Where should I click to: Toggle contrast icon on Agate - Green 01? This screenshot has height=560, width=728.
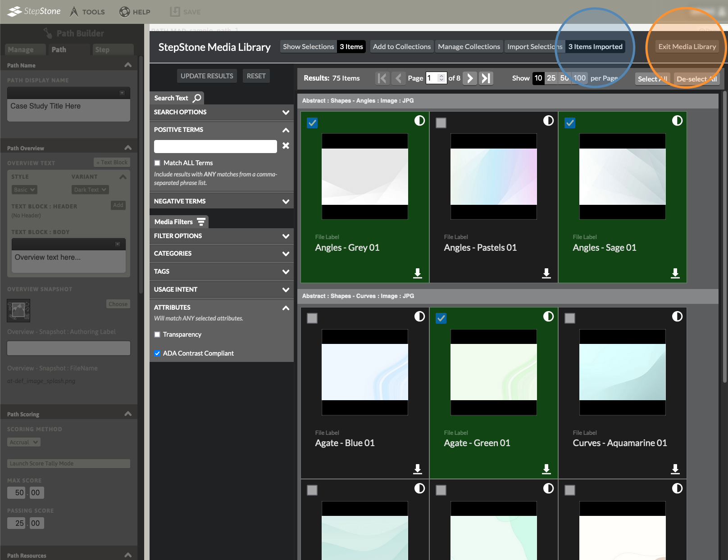point(548,316)
